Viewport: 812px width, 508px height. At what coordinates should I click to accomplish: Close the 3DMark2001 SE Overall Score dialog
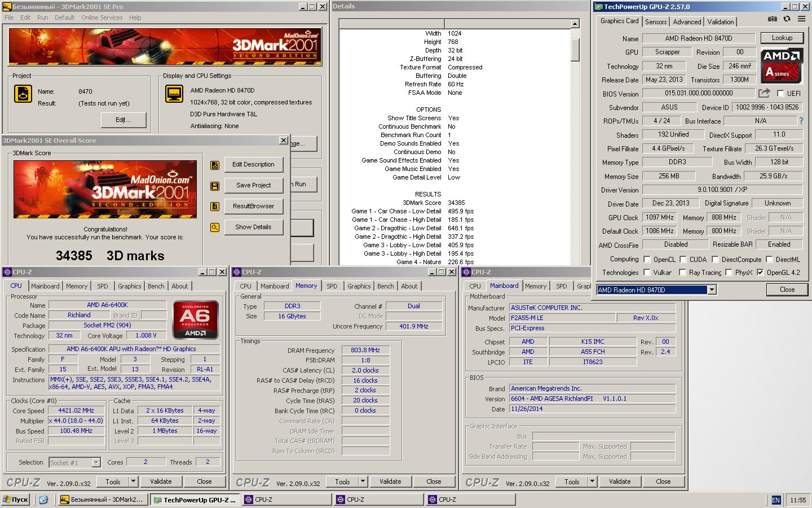coord(284,140)
